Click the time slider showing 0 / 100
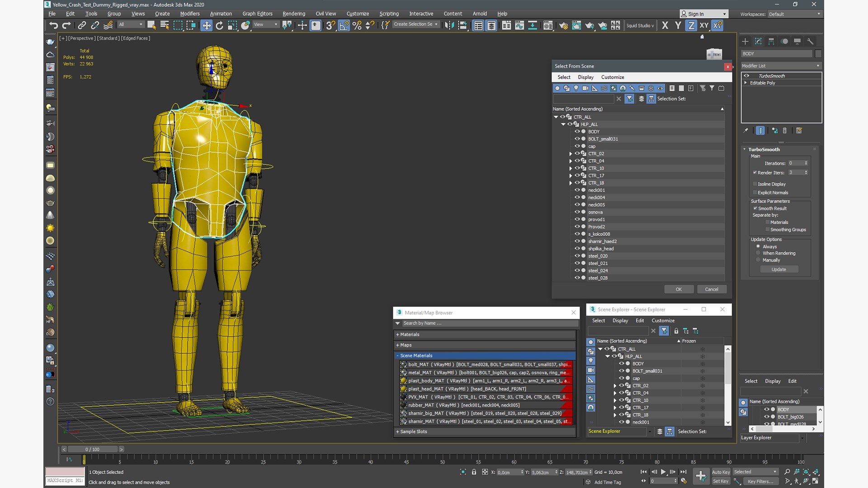The width and height of the screenshot is (868, 488). pos(93,449)
